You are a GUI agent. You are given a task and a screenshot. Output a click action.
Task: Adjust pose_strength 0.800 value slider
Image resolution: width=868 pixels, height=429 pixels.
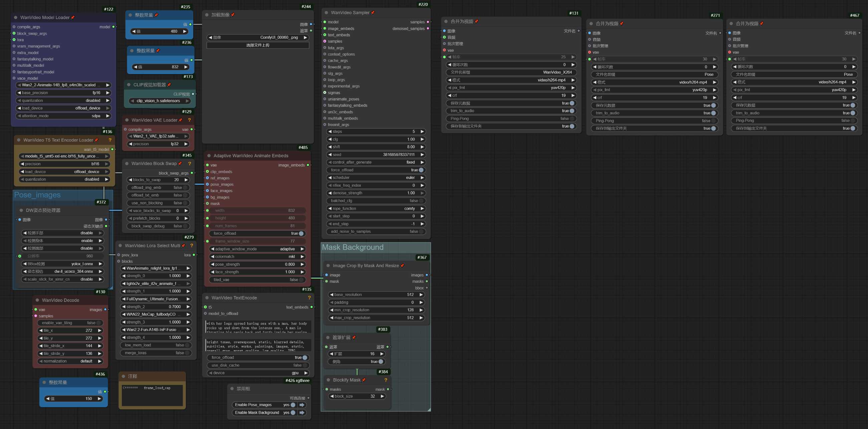(x=257, y=264)
